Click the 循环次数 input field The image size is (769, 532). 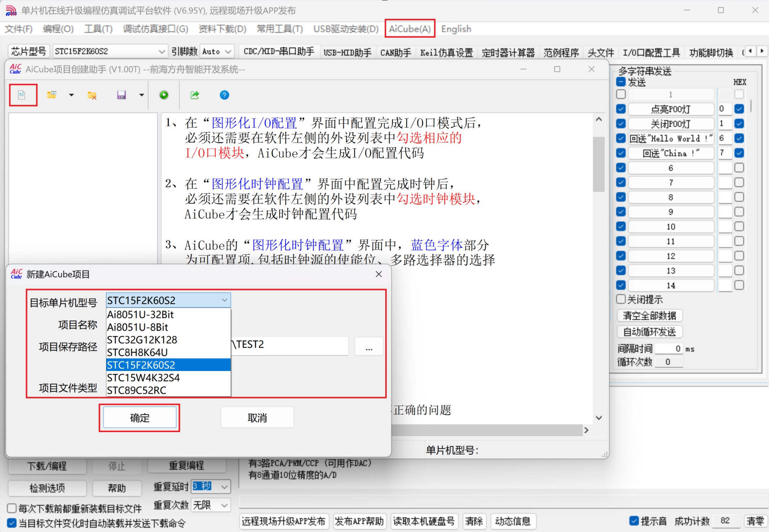pyautogui.click(x=669, y=362)
